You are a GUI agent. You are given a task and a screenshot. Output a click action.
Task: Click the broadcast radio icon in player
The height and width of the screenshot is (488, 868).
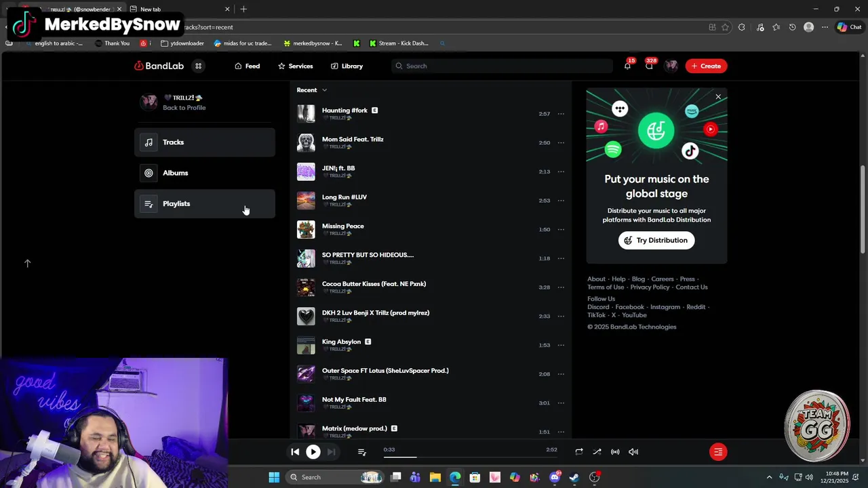(615, 451)
